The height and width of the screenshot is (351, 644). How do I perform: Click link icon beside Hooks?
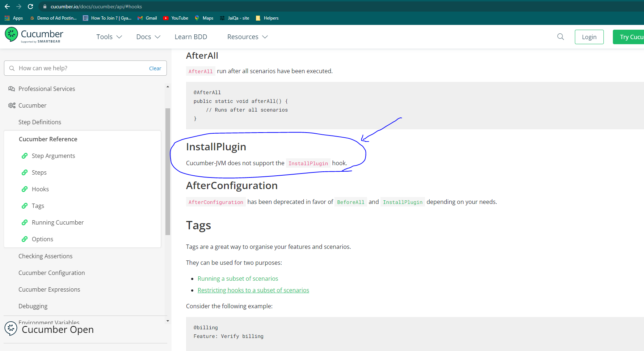[x=25, y=189]
